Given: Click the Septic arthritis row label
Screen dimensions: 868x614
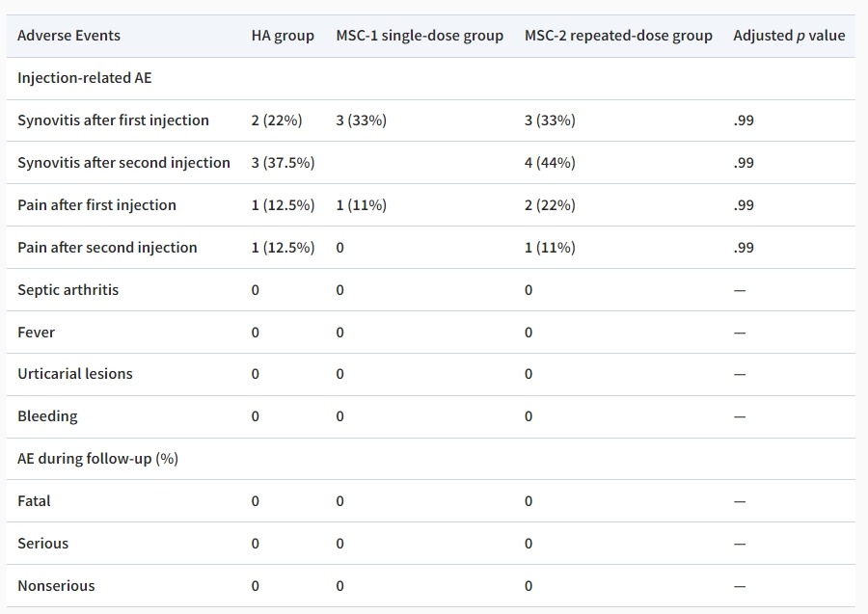Looking at the screenshot, I should (x=68, y=290).
